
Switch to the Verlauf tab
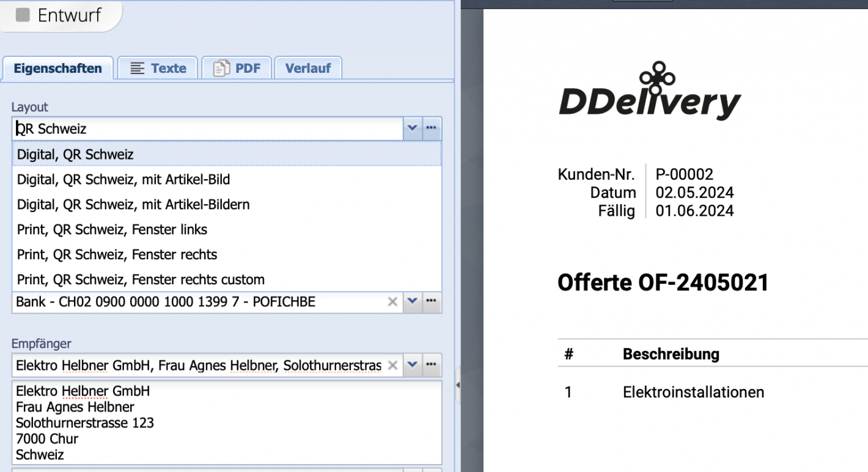pyautogui.click(x=308, y=68)
